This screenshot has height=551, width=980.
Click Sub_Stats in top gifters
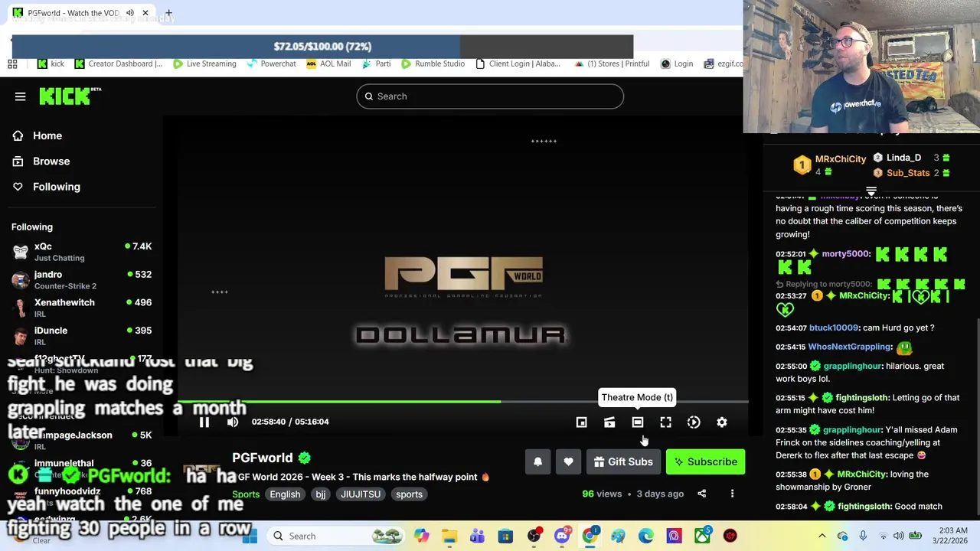(908, 173)
